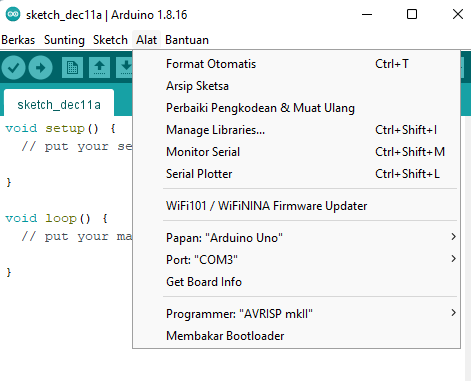
Task: Click the Arduino logo in title bar
Action: (x=13, y=14)
